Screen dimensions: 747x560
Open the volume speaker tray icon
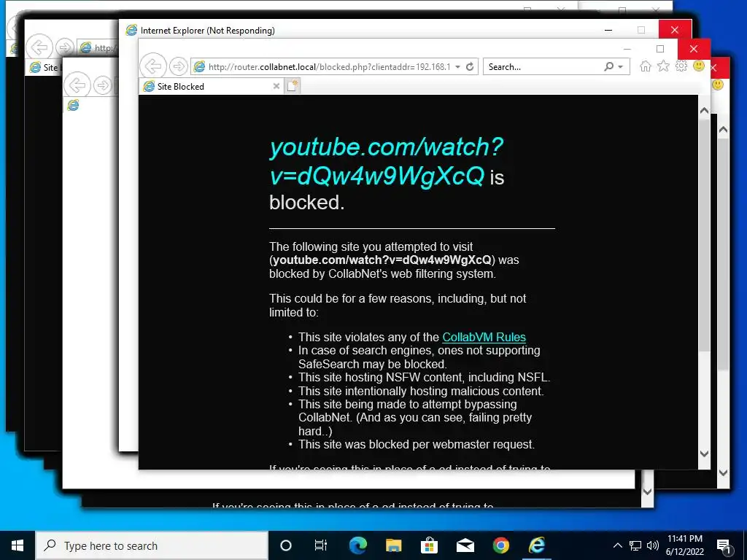[x=653, y=545]
